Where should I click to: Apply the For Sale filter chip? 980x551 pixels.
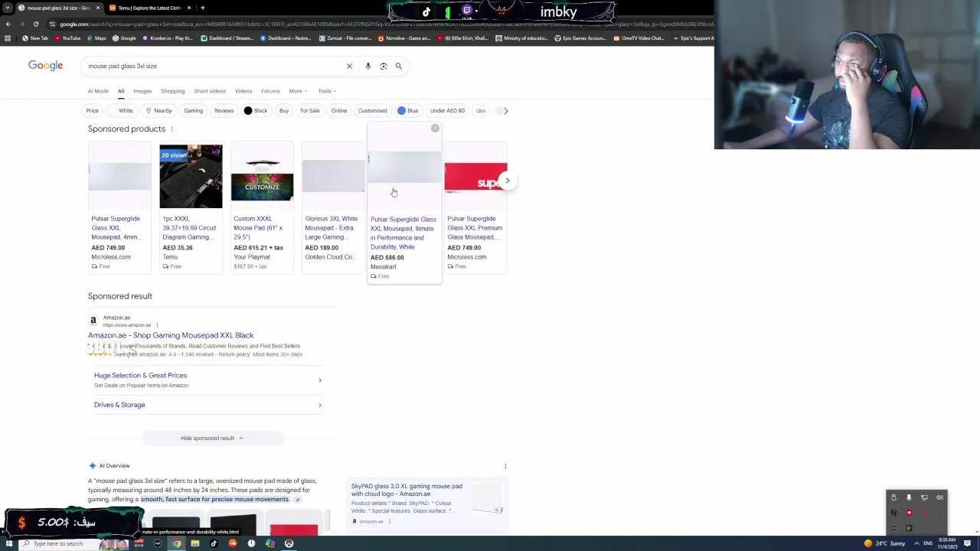tap(310, 111)
